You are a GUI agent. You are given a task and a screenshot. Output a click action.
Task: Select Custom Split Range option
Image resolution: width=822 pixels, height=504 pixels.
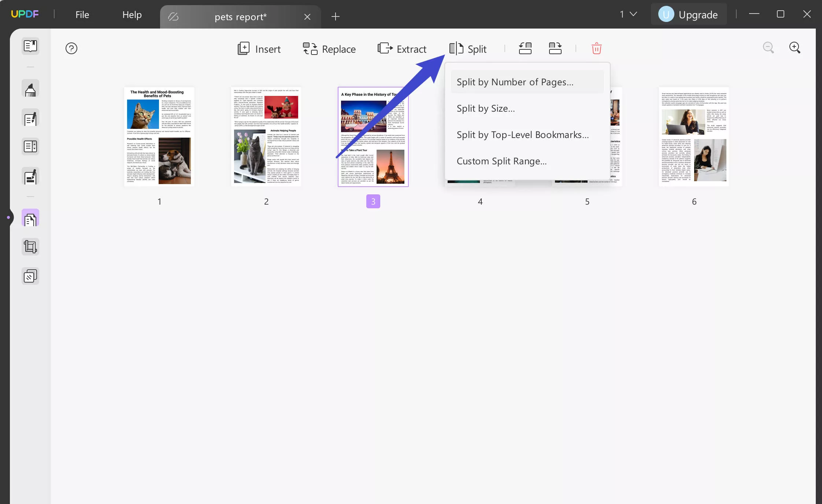click(x=501, y=160)
